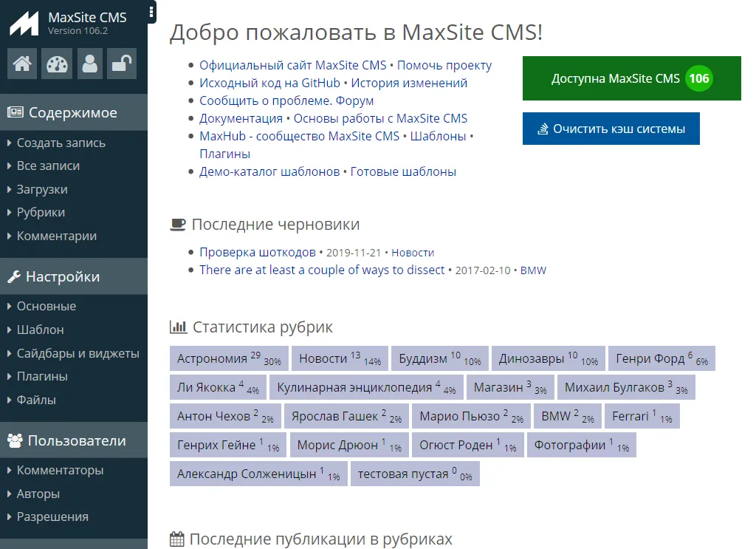Go to Плагины settings menu item
756x549 pixels.
[x=42, y=376]
